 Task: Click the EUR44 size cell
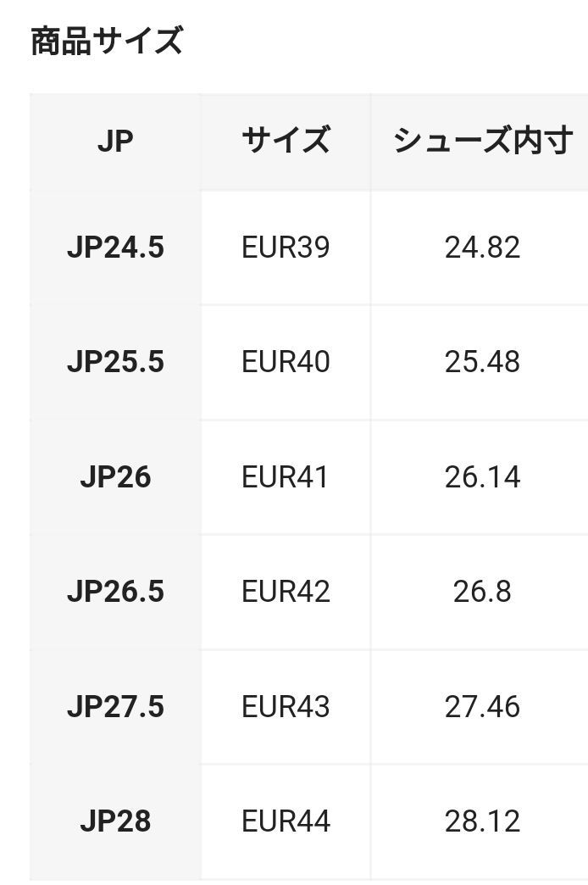point(286,821)
